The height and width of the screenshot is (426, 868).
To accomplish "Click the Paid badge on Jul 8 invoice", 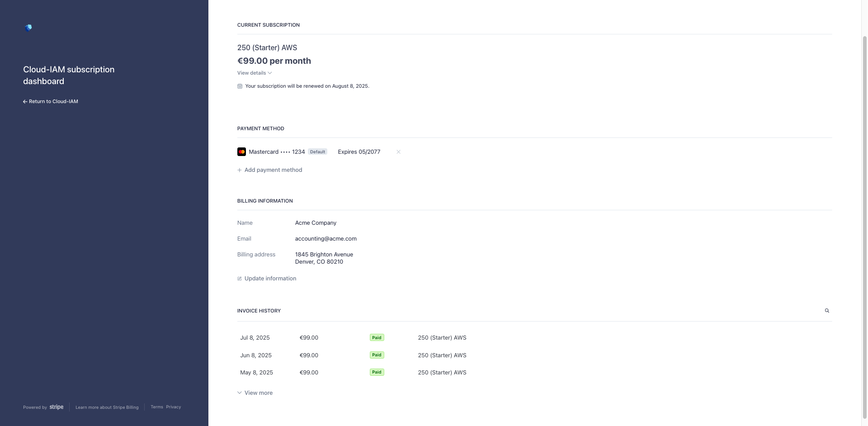I will [377, 338].
